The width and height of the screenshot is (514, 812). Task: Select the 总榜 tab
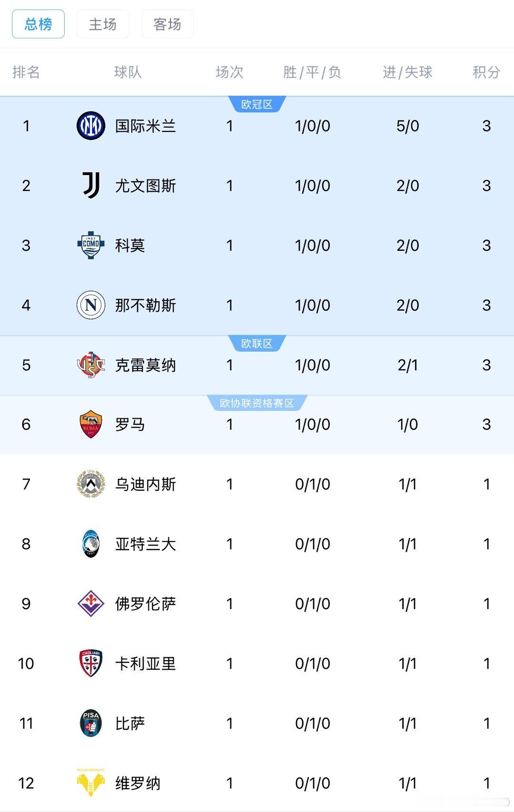click(x=38, y=24)
